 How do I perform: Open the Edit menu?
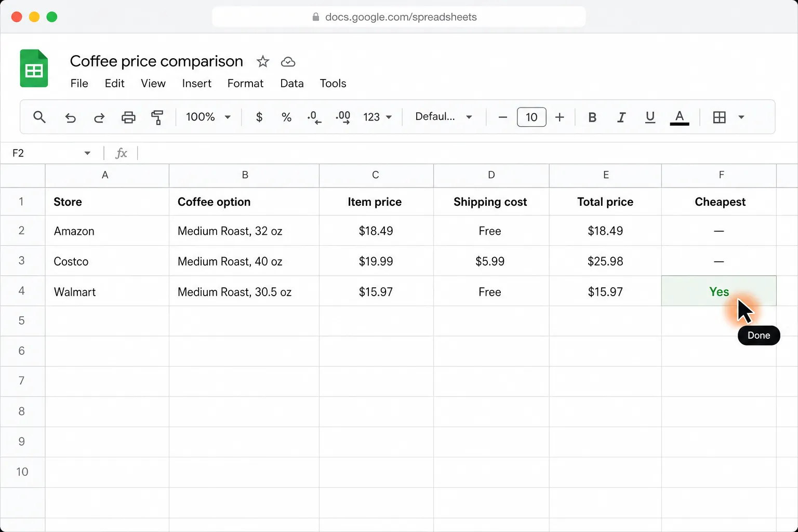click(115, 84)
